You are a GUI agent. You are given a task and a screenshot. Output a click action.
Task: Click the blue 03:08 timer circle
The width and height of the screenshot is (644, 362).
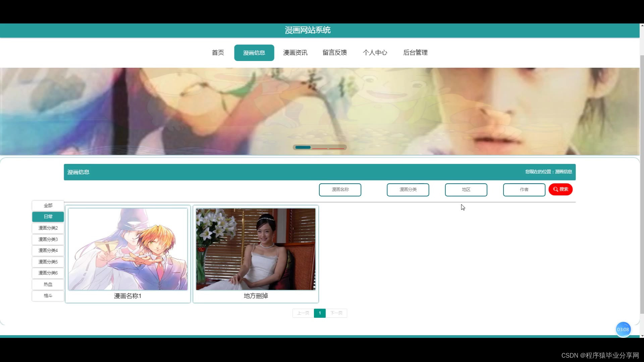623,329
